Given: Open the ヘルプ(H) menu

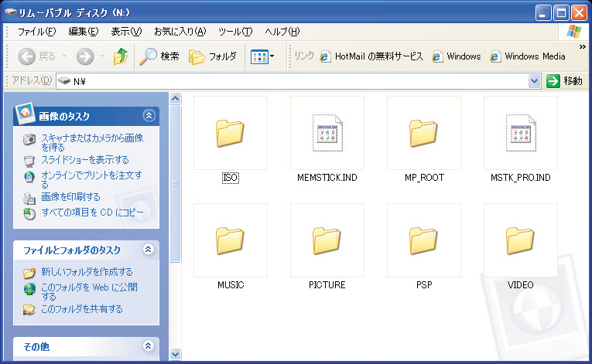Looking at the screenshot, I should point(282,32).
